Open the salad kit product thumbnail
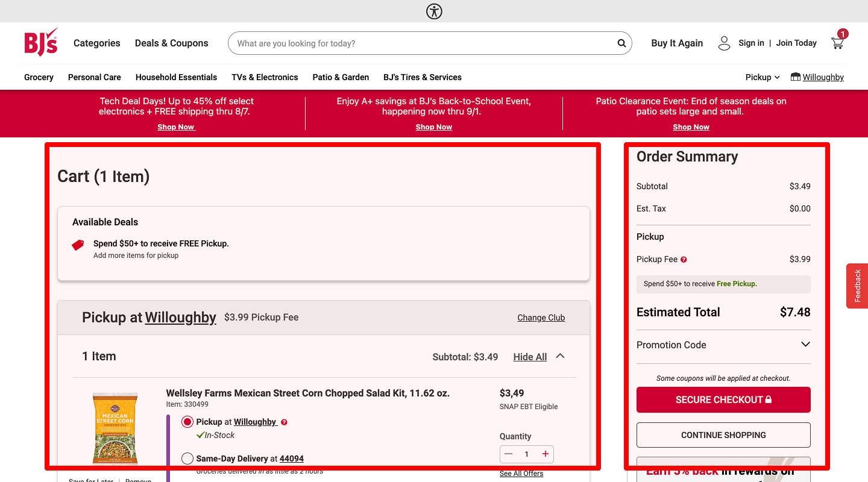This screenshot has width=868, height=482. [x=115, y=428]
